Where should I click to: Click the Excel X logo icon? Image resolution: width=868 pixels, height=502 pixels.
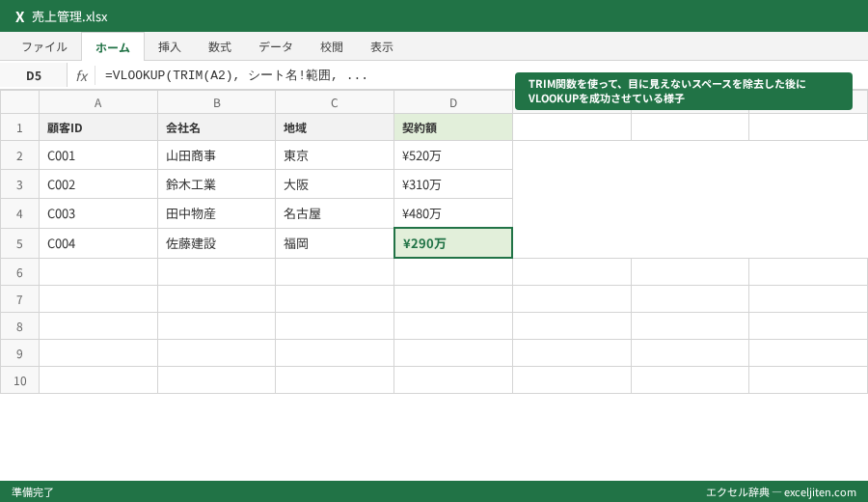point(19,16)
